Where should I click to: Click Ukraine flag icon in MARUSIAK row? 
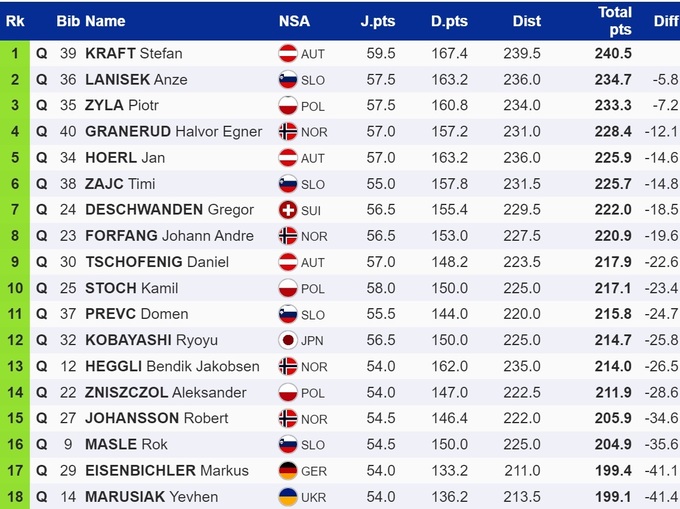[x=288, y=496]
